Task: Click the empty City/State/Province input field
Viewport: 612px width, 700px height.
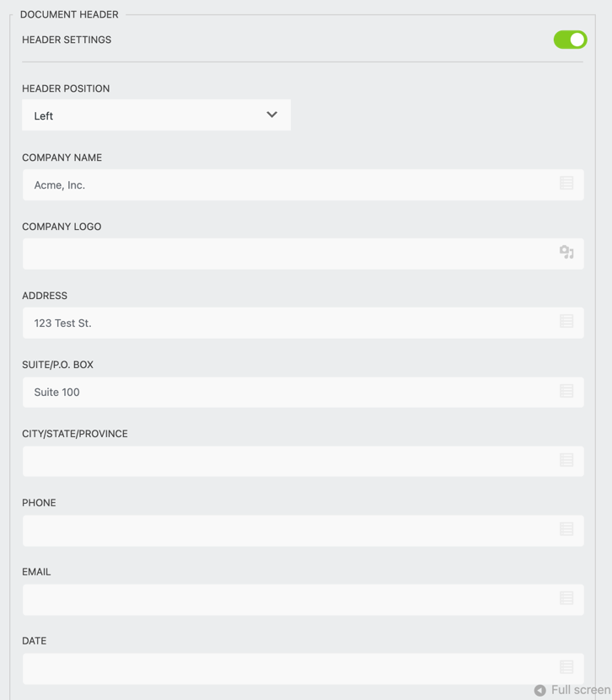Action: pos(287,461)
